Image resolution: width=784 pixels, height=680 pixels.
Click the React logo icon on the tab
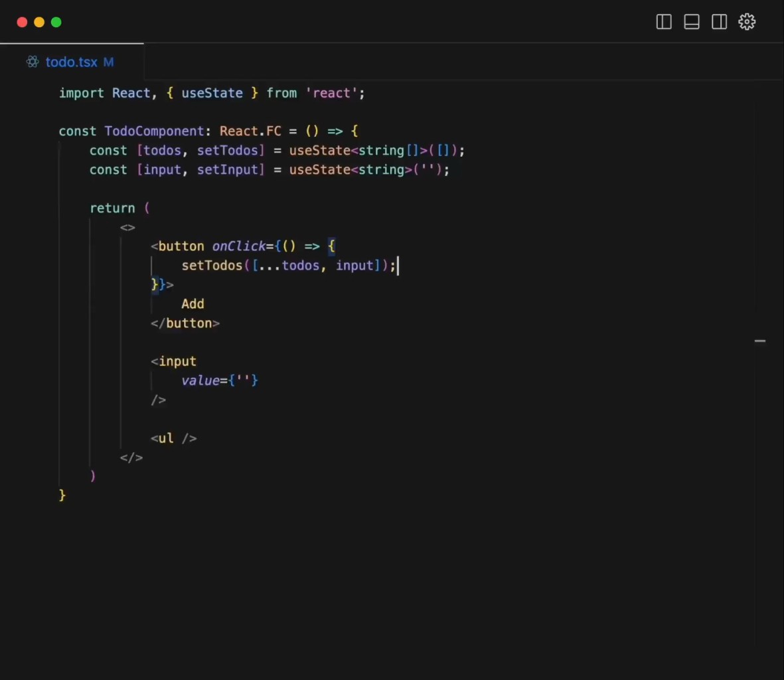point(32,61)
